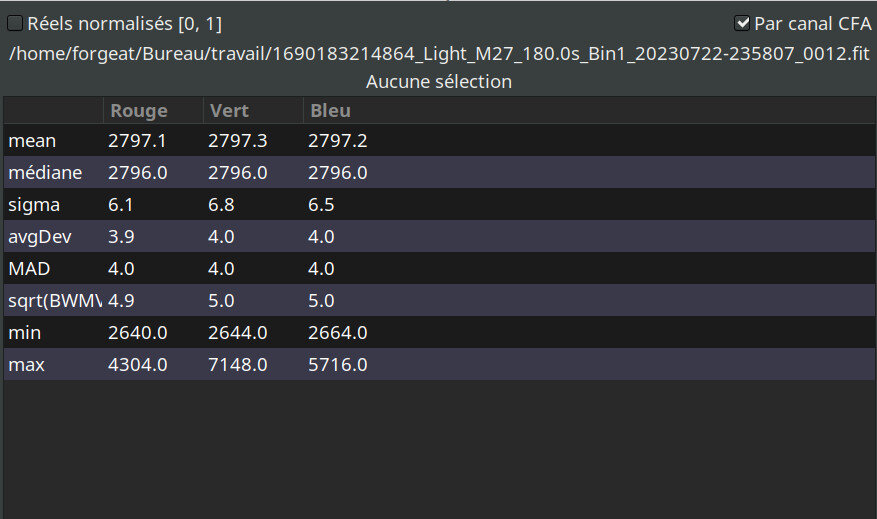The image size is (877, 519).
Task: Click the Vert column header
Action: [228, 111]
